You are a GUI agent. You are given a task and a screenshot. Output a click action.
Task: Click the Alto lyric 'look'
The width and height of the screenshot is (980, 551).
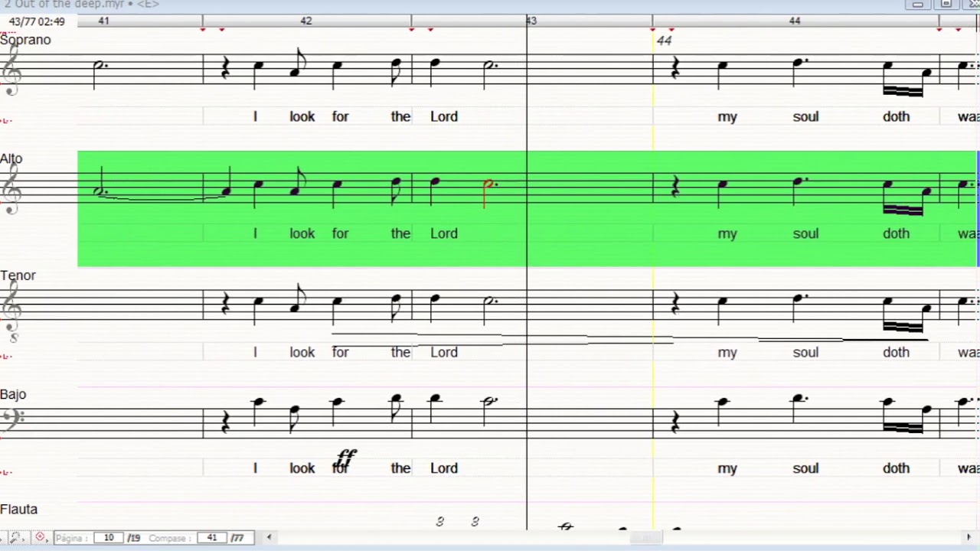pos(302,233)
